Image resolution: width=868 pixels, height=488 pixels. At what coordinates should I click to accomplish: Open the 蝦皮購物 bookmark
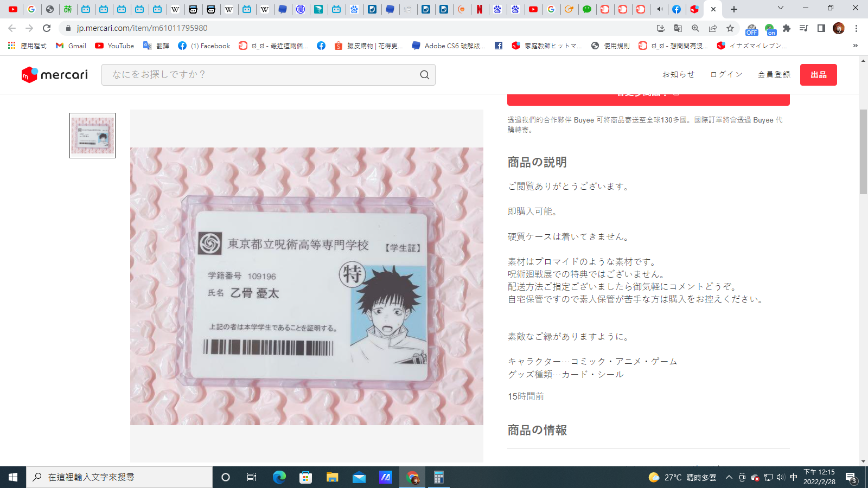coord(369,46)
